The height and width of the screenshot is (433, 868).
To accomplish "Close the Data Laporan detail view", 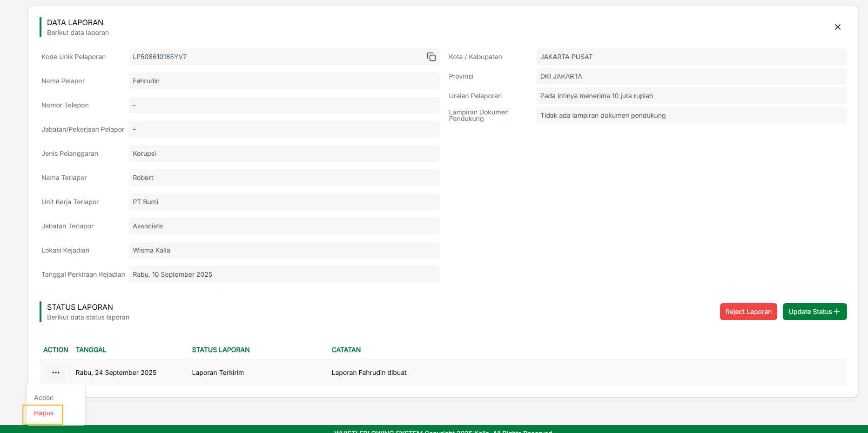I will pyautogui.click(x=837, y=27).
